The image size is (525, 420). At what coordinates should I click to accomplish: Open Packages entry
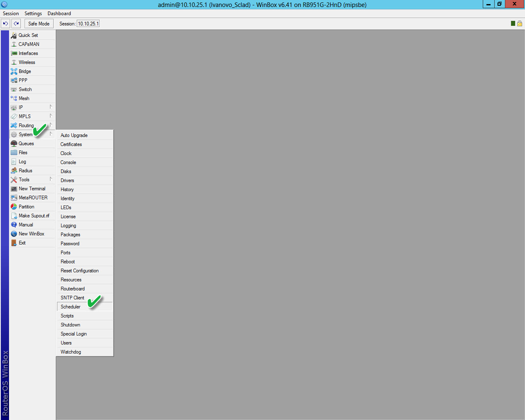click(x=85, y=235)
